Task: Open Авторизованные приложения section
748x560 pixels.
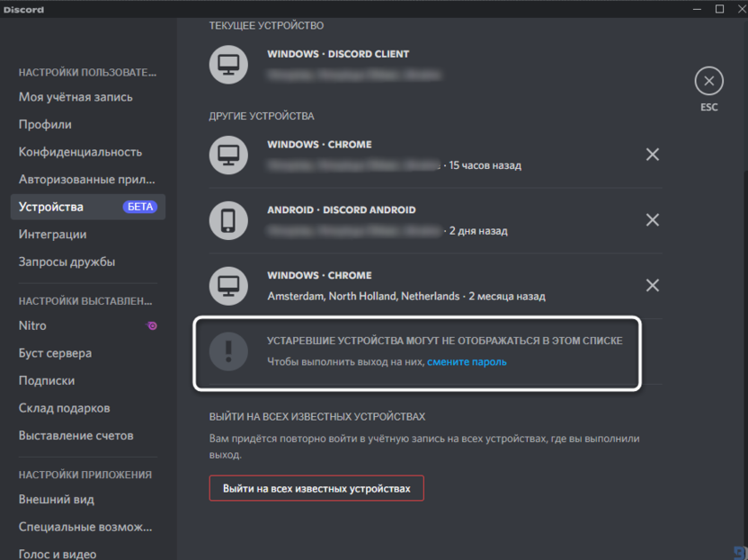Action: point(88,180)
